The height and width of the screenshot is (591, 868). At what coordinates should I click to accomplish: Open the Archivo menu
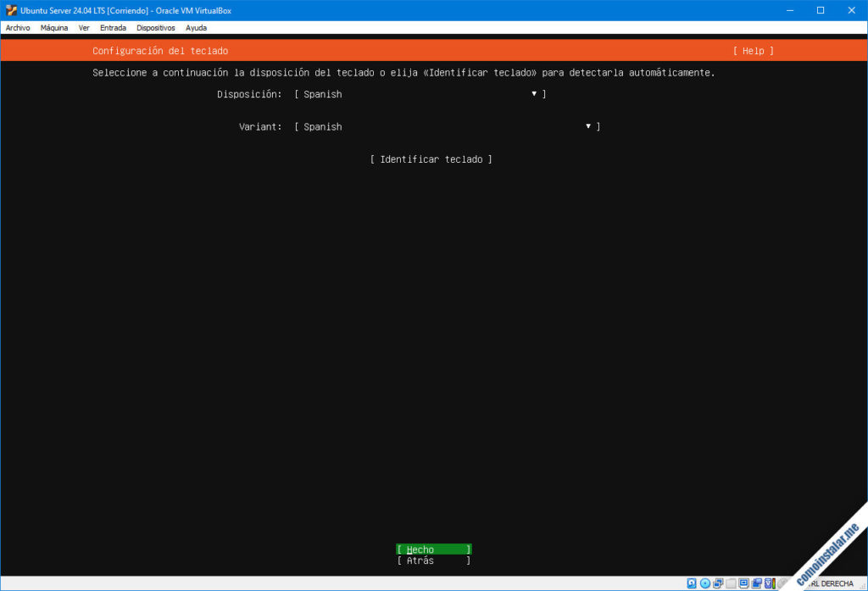(18, 28)
